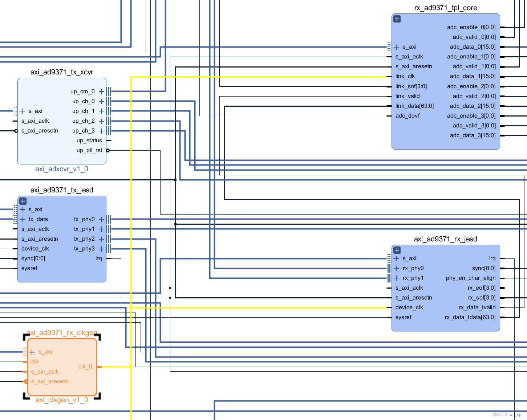527x420 pixels.
Task: Select the rx_ad9371_tpl_core block title
Action: [x=446, y=8]
